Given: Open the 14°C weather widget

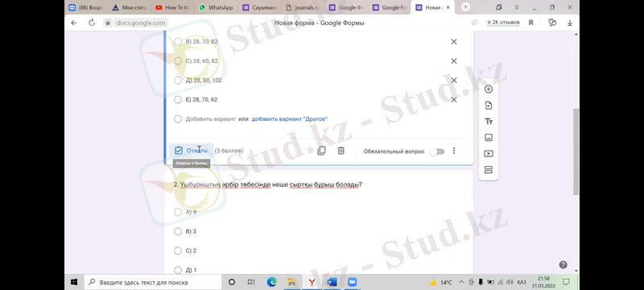Looking at the screenshot, I should pos(440,282).
